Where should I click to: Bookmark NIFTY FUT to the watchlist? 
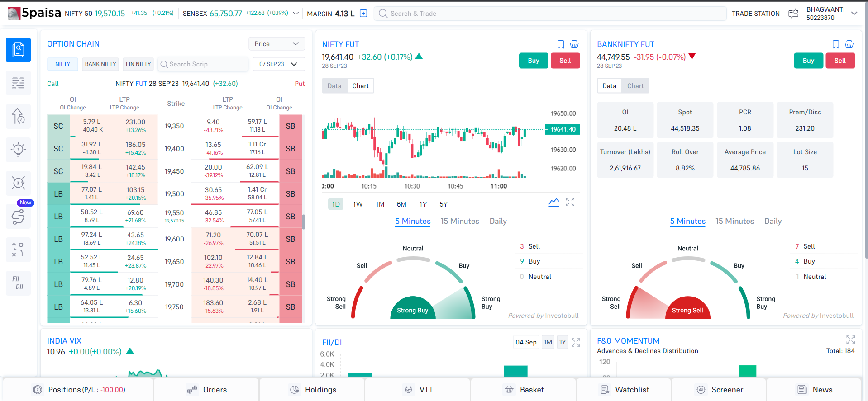point(561,44)
